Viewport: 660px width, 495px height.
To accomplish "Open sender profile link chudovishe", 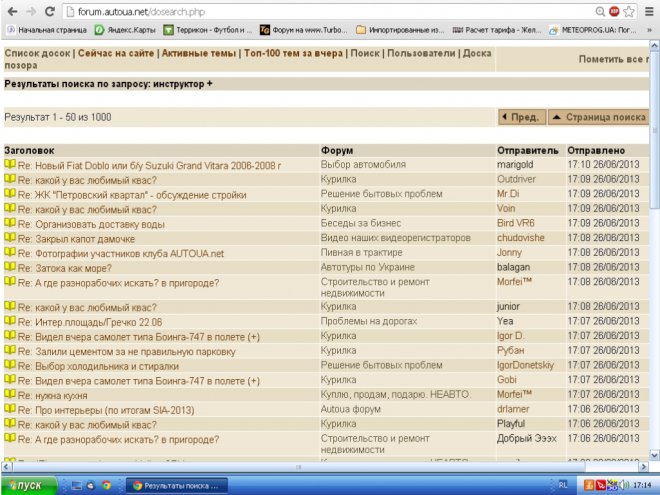I will [522, 238].
